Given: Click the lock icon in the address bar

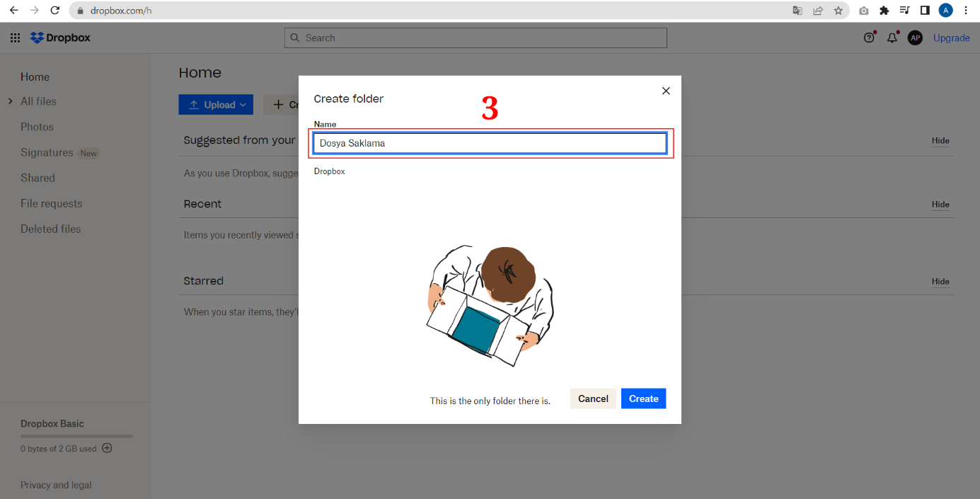Looking at the screenshot, I should 80,11.
